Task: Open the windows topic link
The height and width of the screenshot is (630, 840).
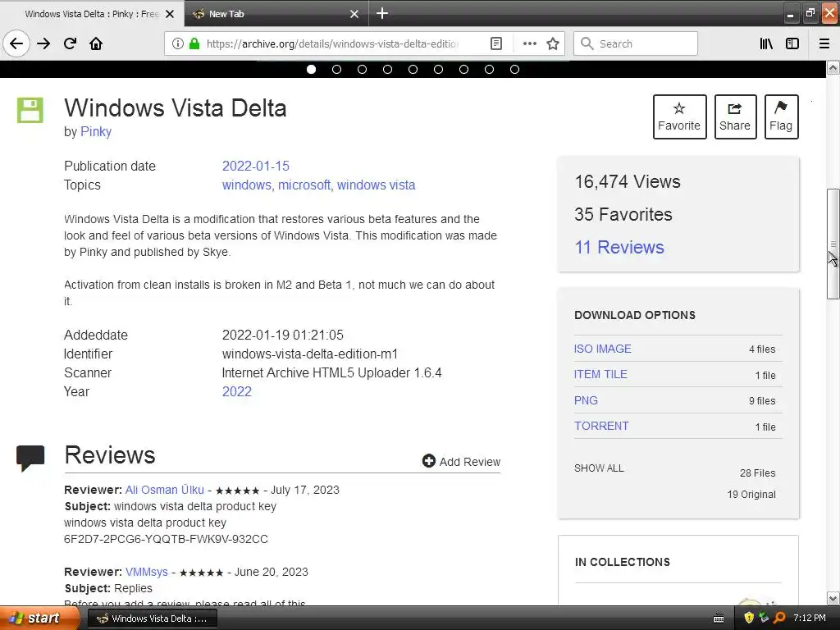Action: [247, 185]
